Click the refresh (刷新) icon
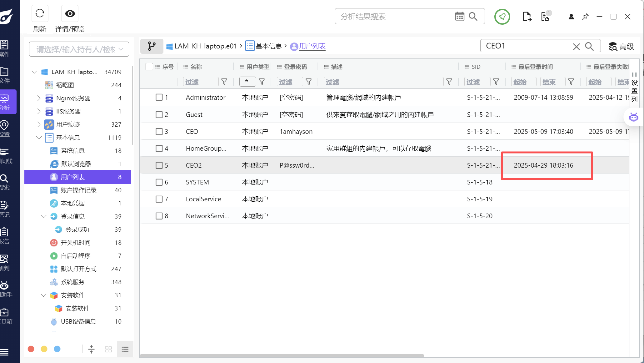Screen dimensions: 644x363 pyautogui.click(x=40, y=13)
